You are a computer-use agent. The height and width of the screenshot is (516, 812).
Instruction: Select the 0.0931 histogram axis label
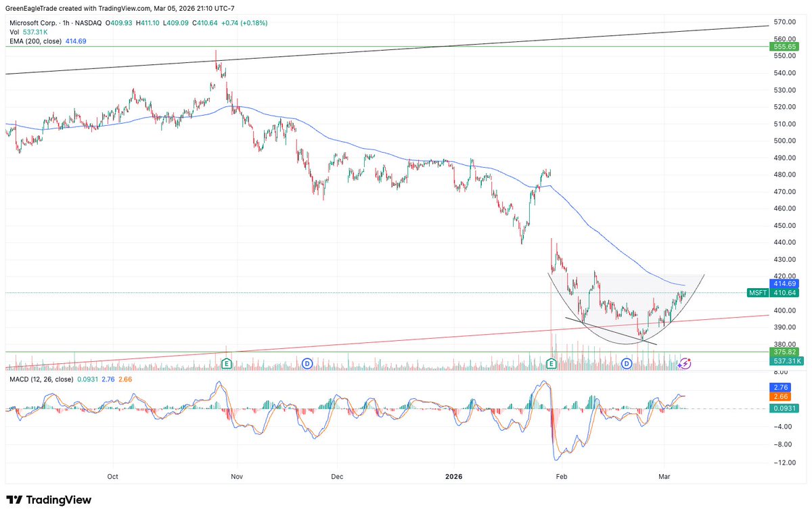click(x=786, y=408)
